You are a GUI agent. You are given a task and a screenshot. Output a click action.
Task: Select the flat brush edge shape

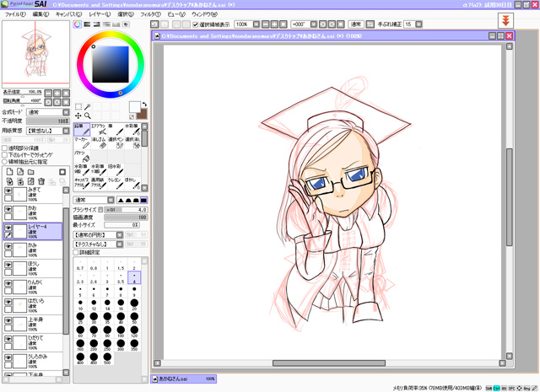tap(144, 200)
